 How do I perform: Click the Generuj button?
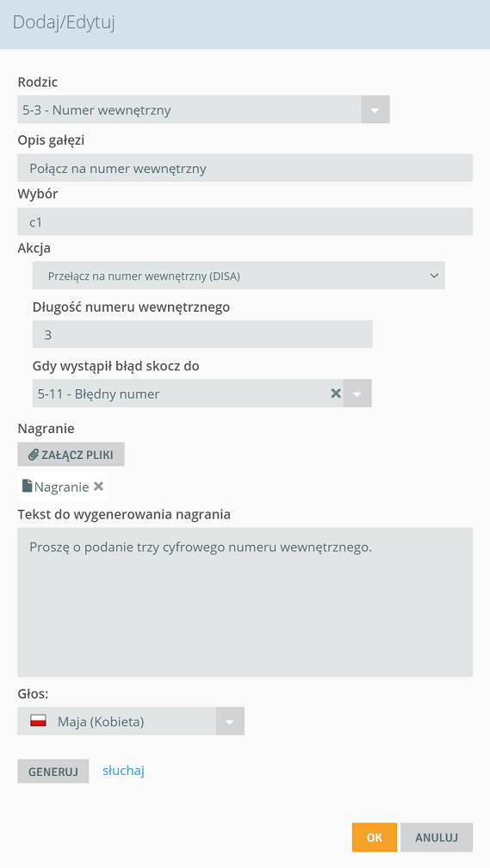pos(53,772)
